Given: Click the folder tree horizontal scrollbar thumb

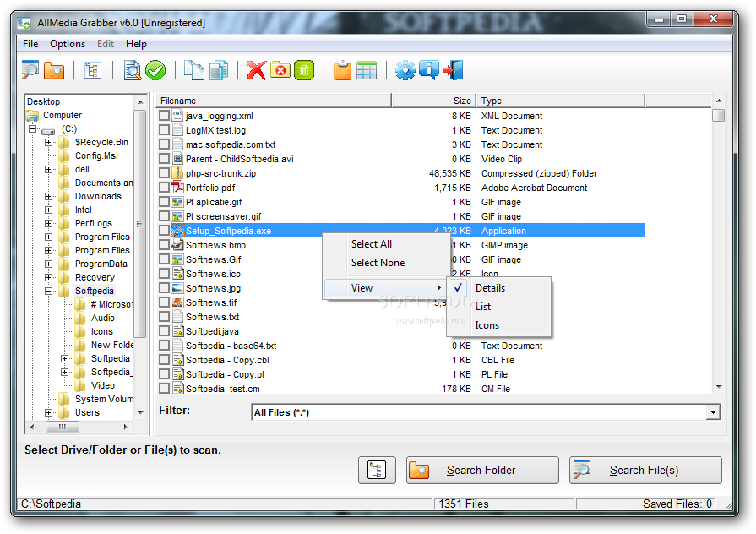Looking at the screenshot, I should (63, 427).
